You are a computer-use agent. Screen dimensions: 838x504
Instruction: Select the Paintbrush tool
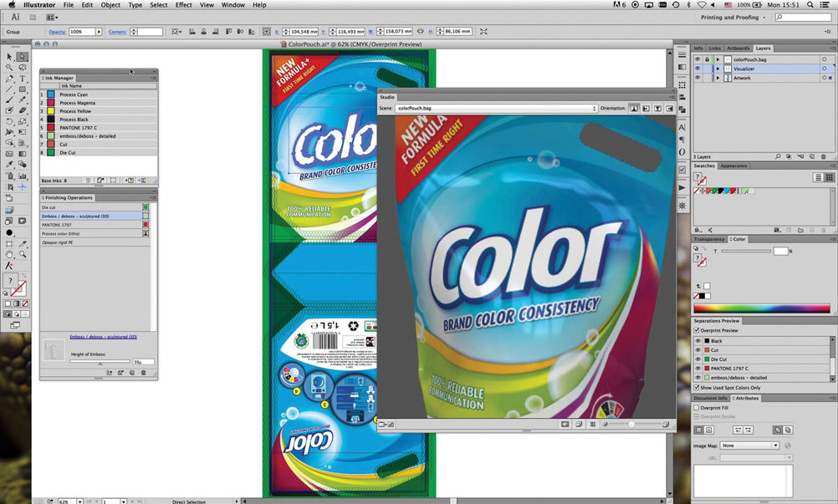[x=9, y=99]
